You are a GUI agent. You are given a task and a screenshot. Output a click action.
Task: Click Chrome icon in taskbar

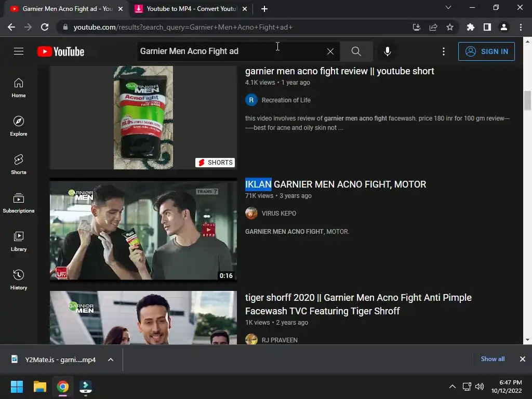[x=63, y=387]
